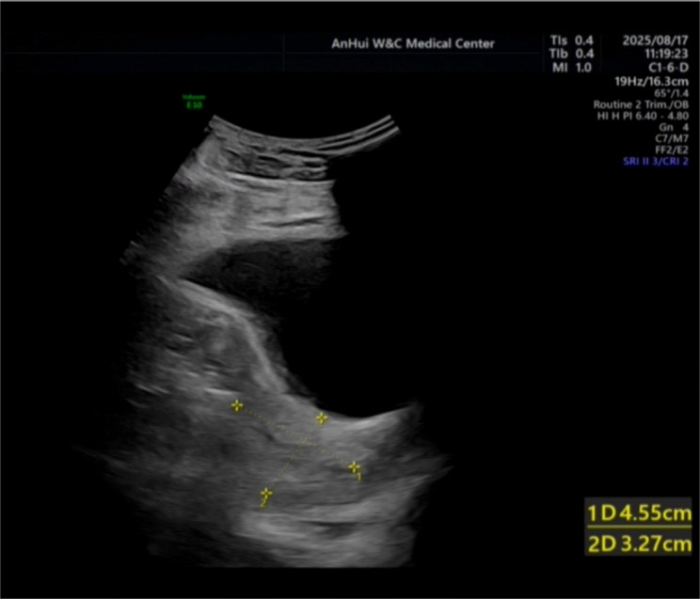Click the caliper cross labeled 2
This screenshot has height=599, width=700.
point(266,494)
